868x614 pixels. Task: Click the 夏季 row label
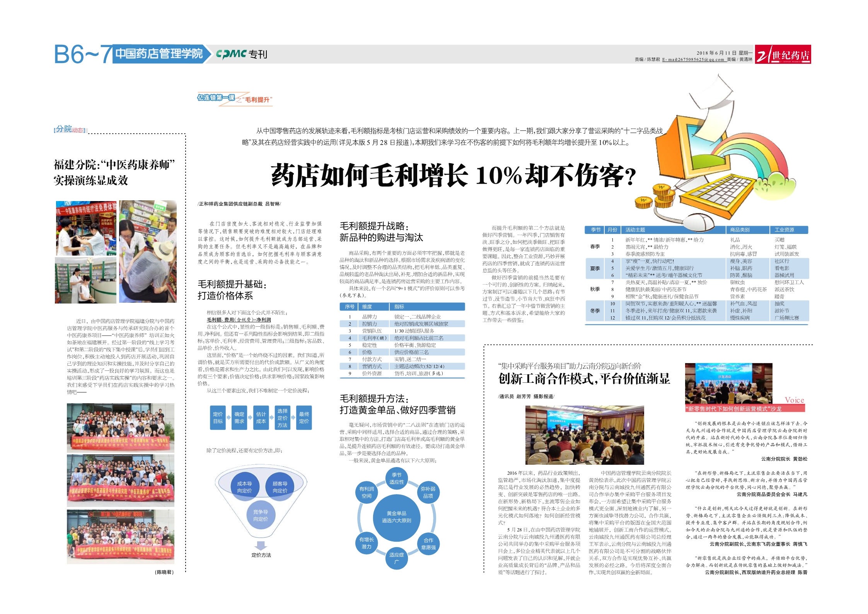(595, 268)
